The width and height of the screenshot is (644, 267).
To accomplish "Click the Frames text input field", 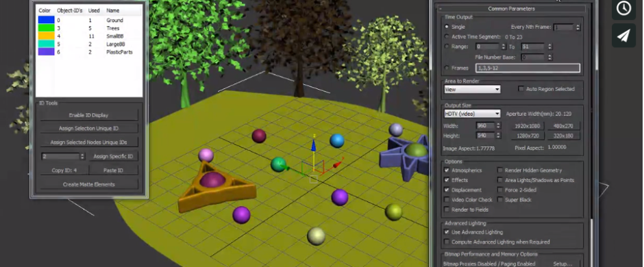I will pyautogui.click(x=528, y=68).
